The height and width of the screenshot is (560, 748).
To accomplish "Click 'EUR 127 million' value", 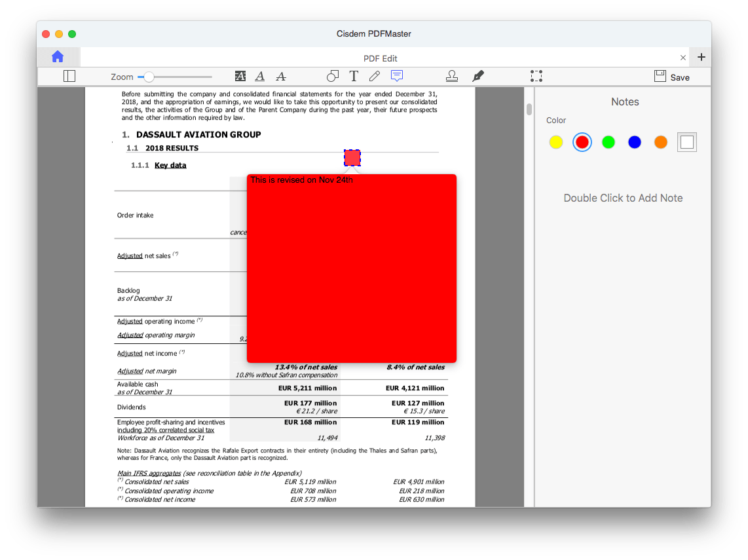I will [418, 403].
